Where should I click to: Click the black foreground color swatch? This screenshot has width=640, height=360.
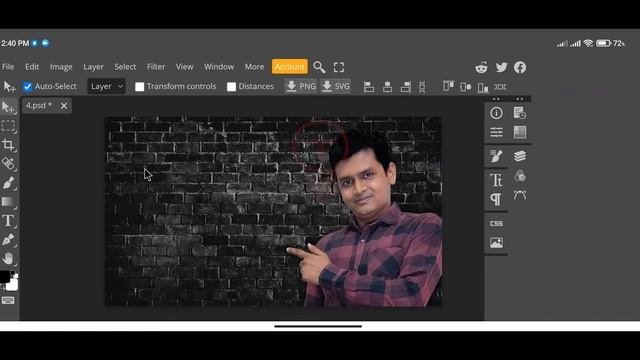click(4, 276)
